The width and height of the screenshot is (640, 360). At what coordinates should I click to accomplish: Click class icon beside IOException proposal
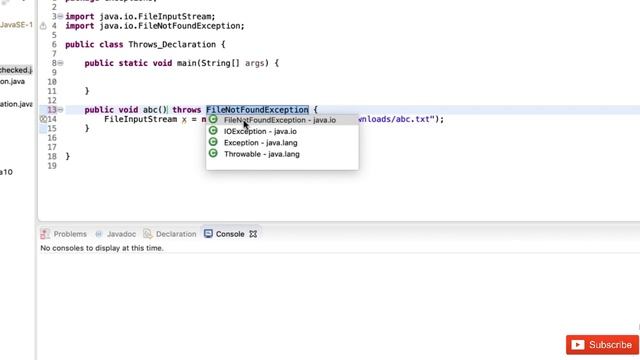tap(213, 131)
